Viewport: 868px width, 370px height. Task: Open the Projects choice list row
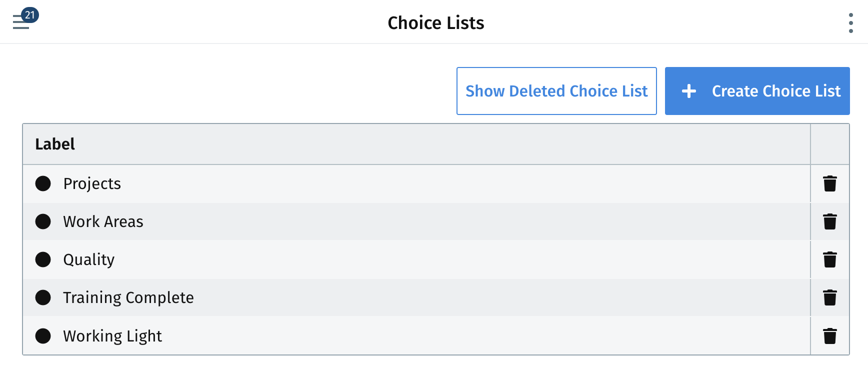pyautogui.click(x=416, y=183)
